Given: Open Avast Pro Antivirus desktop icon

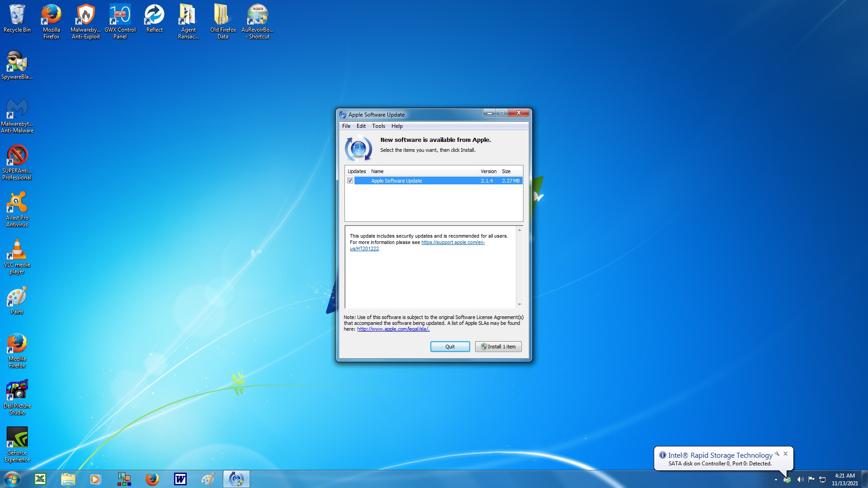Looking at the screenshot, I should point(17,210).
